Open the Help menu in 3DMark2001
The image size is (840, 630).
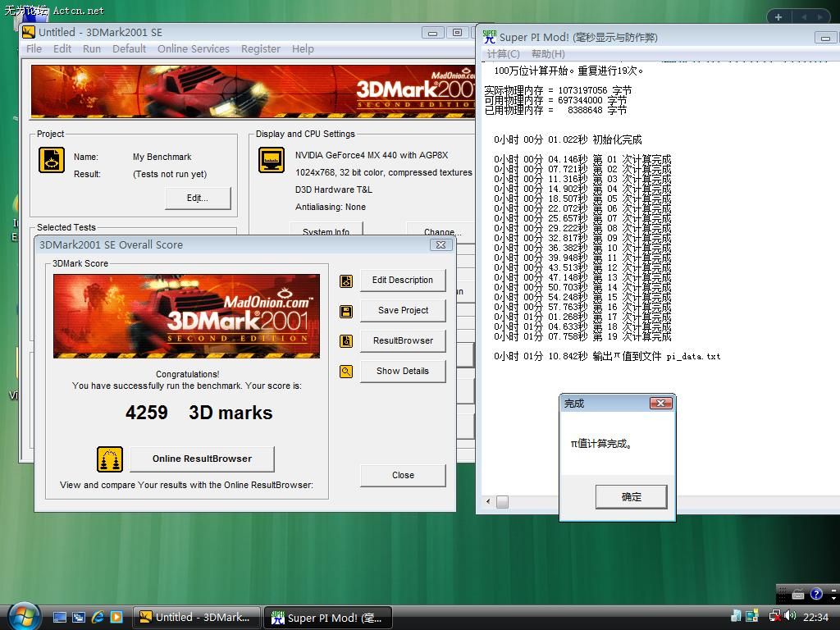(303, 48)
